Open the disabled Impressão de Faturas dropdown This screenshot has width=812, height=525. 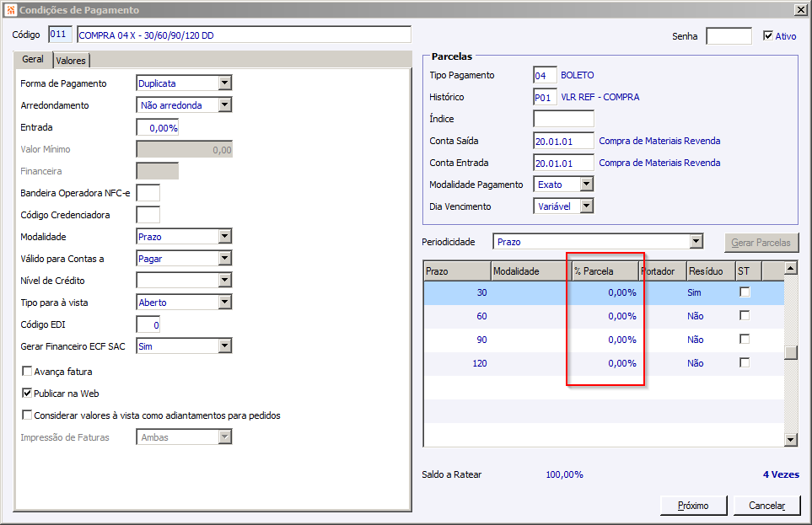point(224,437)
